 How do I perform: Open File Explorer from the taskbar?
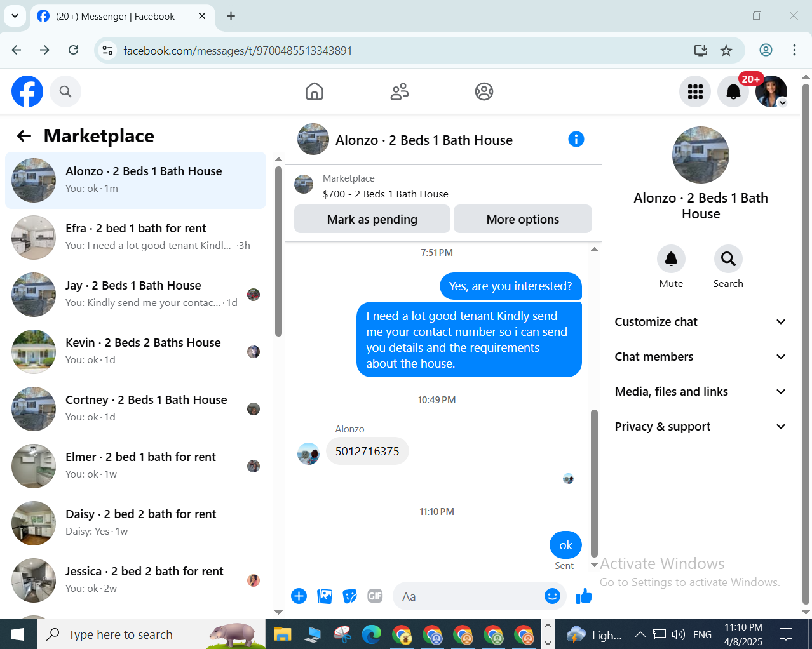[x=282, y=634]
